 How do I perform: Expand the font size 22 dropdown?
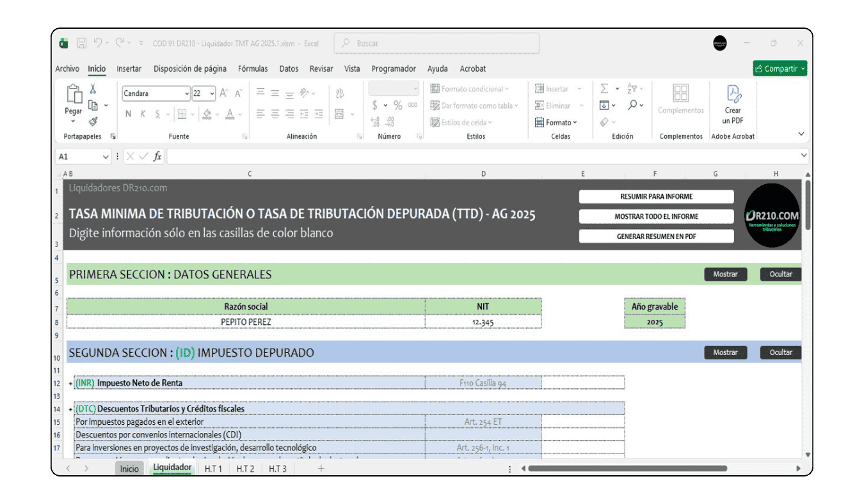[x=212, y=93]
